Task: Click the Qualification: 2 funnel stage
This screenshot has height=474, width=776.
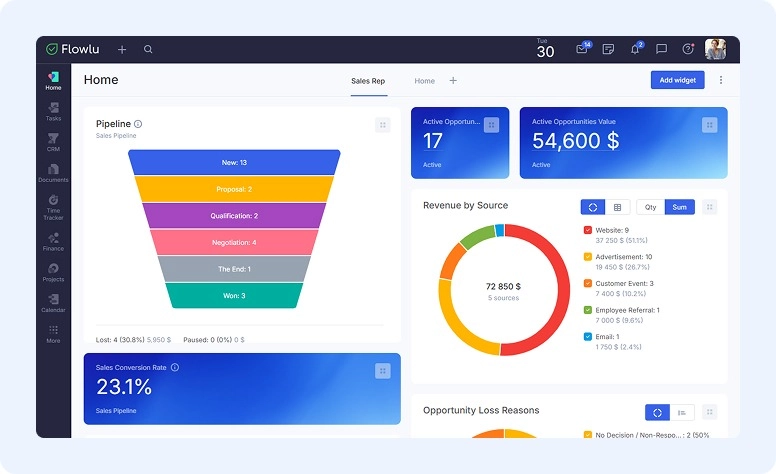Action: click(x=234, y=216)
